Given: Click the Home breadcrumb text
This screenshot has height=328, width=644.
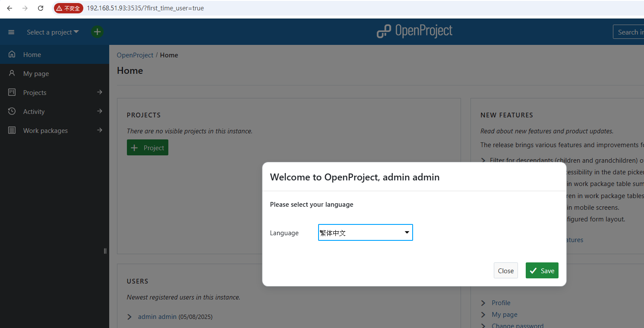Looking at the screenshot, I should tap(169, 55).
